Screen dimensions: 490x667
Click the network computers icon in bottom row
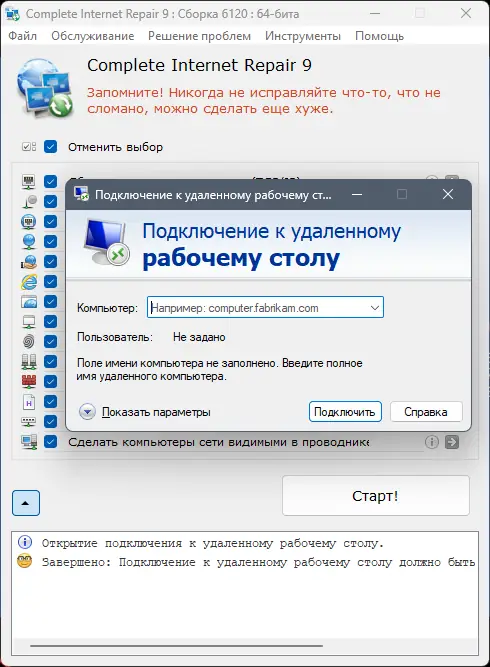point(29,442)
